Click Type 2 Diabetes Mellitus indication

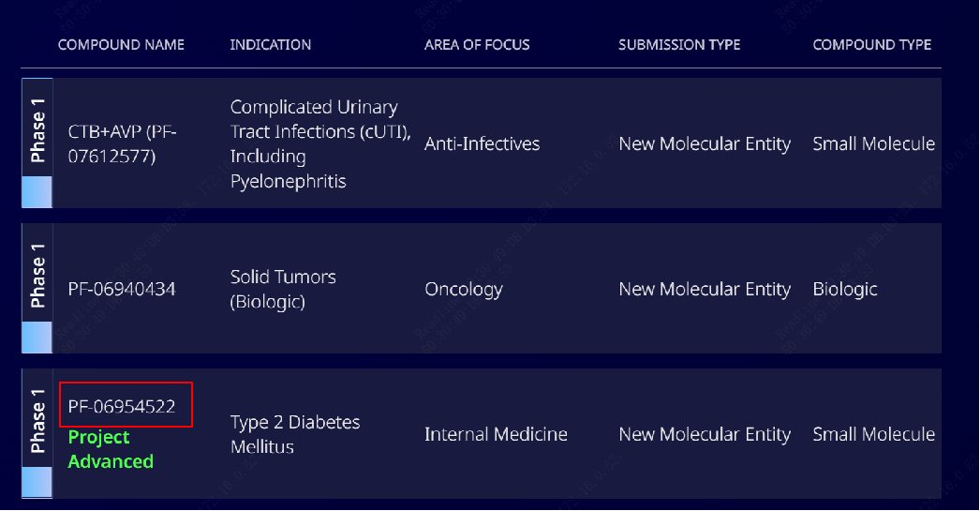[x=295, y=434]
